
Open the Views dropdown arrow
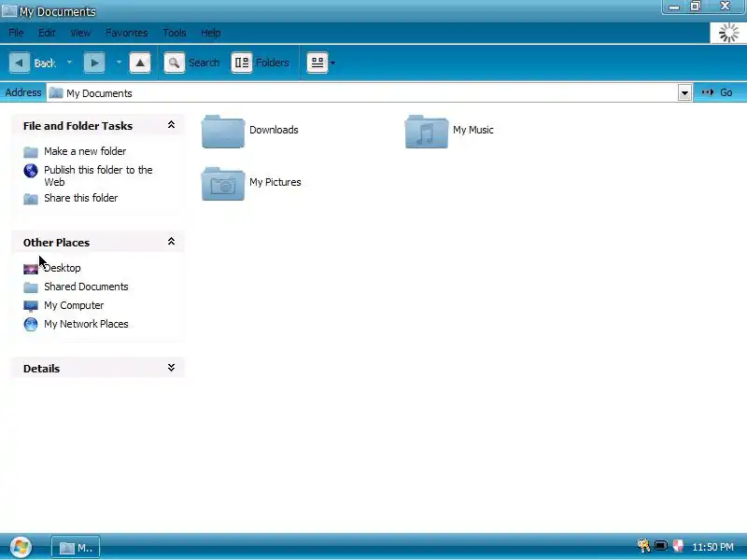point(333,63)
